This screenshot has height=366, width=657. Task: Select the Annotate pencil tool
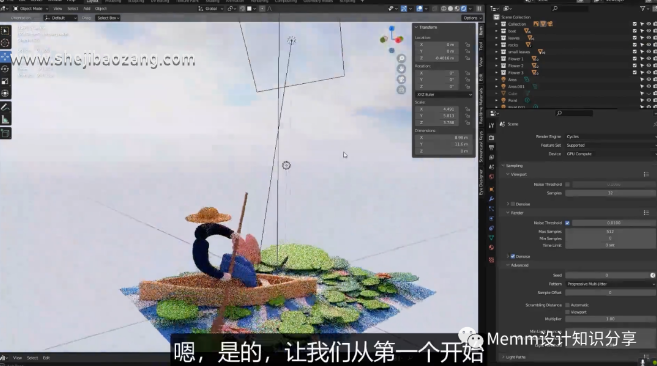pyautogui.click(x=5, y=107)
